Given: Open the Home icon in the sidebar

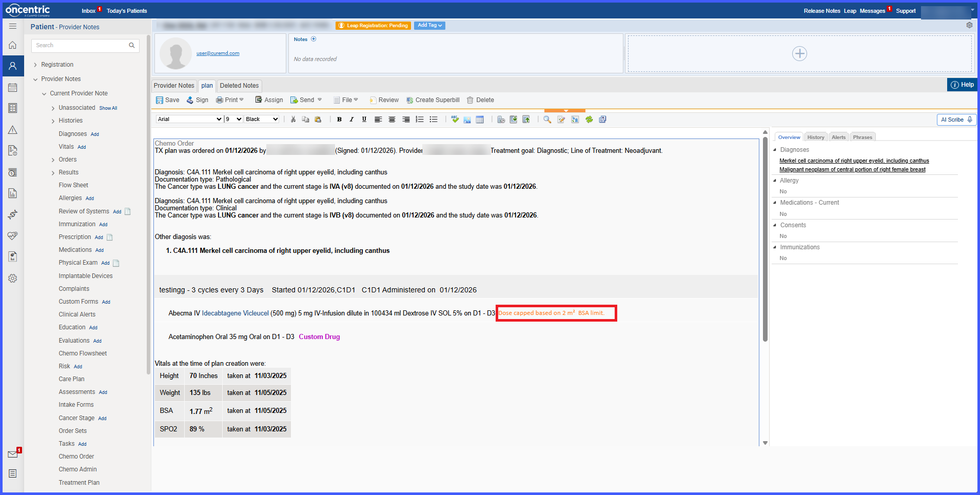Looking at the screenshot, I should [x=13, y=45].
